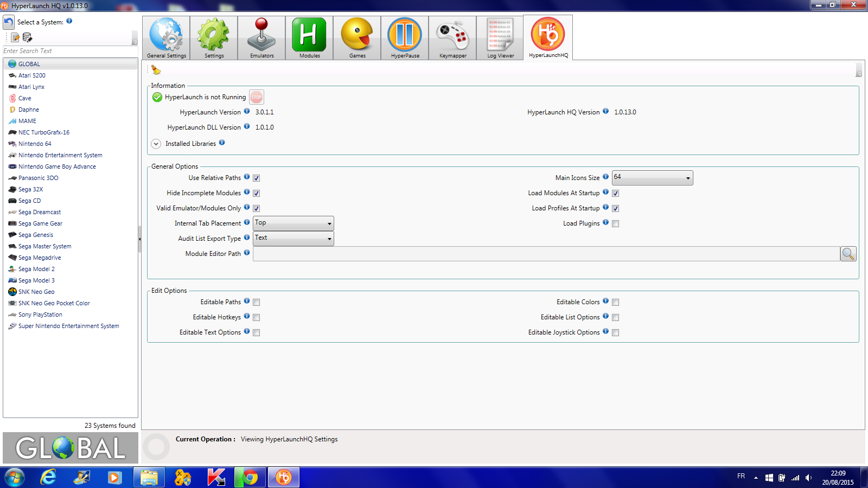Click the red STOP HyperLaunch icon

[256, 97]
